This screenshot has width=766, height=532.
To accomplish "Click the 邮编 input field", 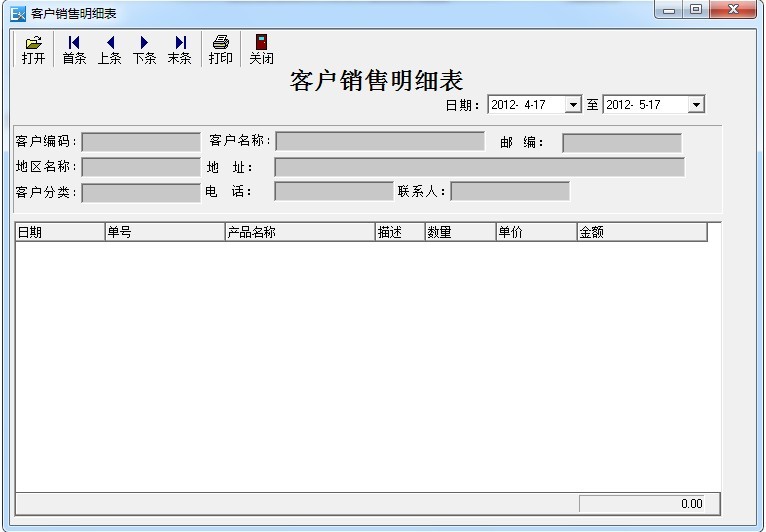I will (622, 143).
